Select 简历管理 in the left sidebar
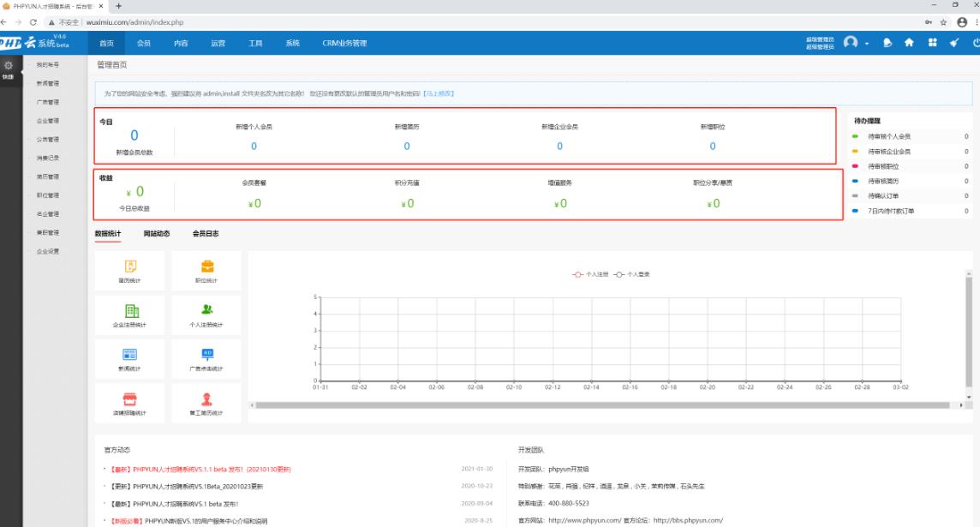Screen dimensions: 980x527 click(48, 177)
